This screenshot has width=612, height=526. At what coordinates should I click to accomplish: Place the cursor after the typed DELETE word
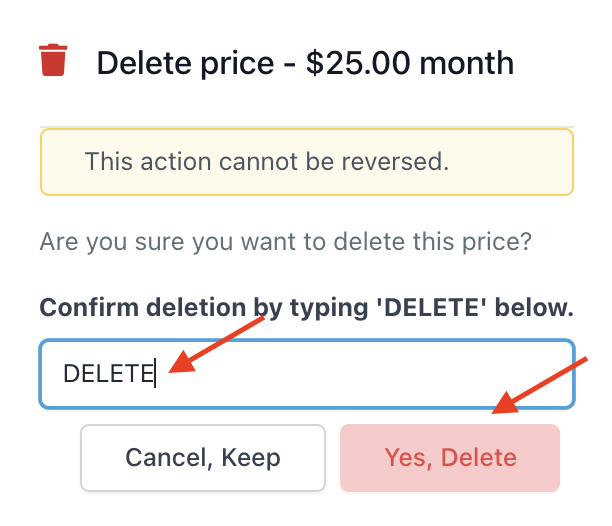pyautogui.click(x=154, y=374)
